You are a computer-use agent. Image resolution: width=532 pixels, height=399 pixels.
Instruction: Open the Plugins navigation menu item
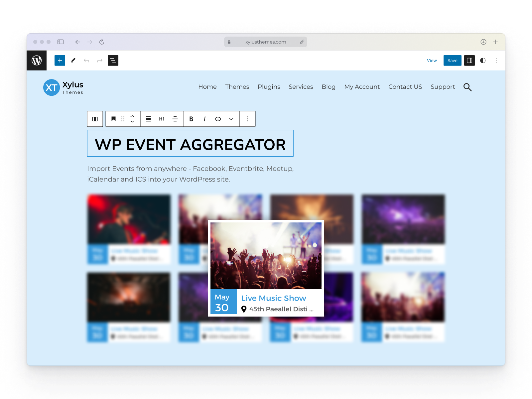(269, 87)
